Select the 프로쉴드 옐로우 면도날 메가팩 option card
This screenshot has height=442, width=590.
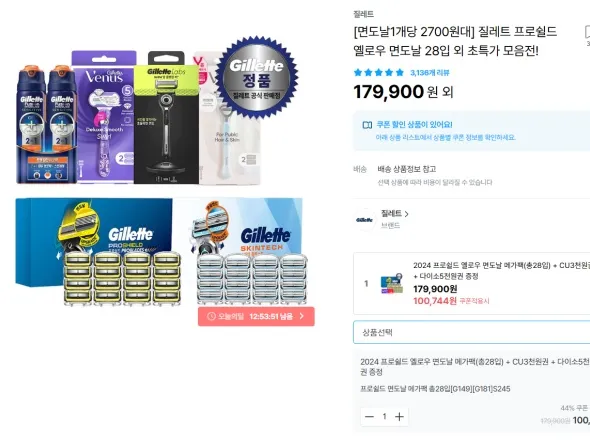pos(471,284)
